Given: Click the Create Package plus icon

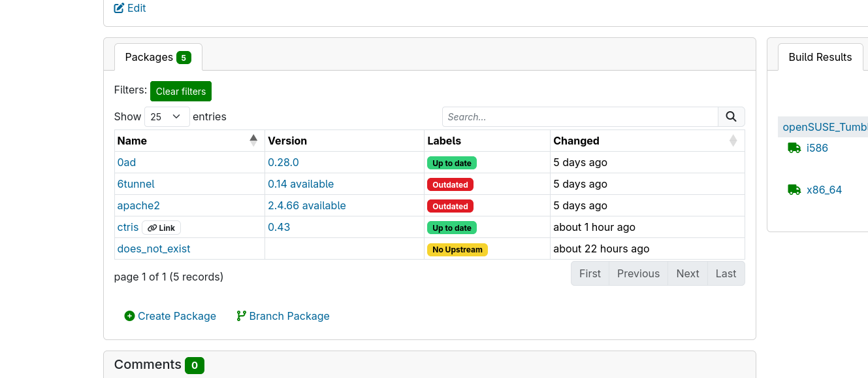Looking at the screenshot, I should click(x=129, y=316).
